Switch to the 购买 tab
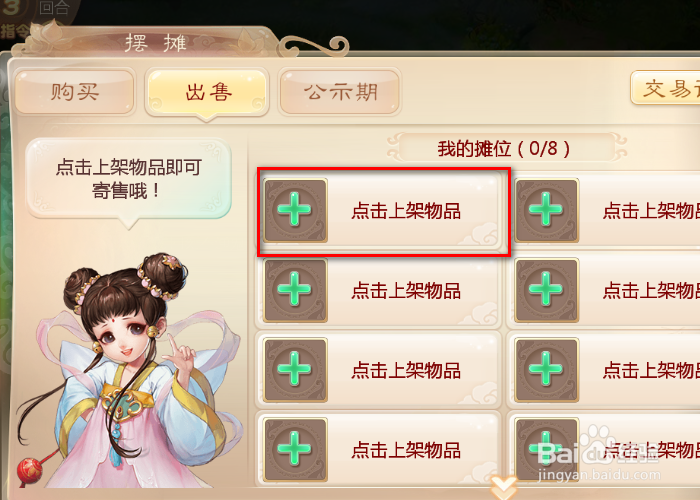This screenshot has height=500, width=700. click(x=75, y=92)
